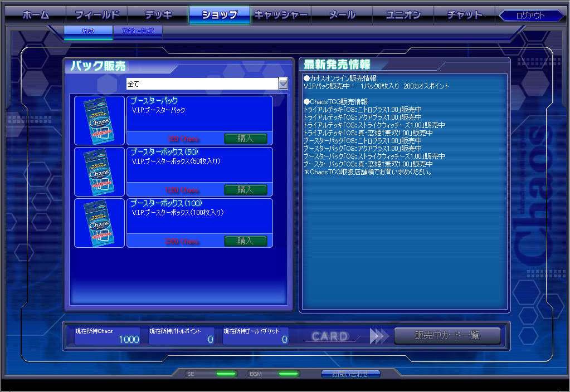Screen dimensions: 570x392
Task: Click the 1200 Chaos price
Action: pyautogui.click(x=181, y=190)
